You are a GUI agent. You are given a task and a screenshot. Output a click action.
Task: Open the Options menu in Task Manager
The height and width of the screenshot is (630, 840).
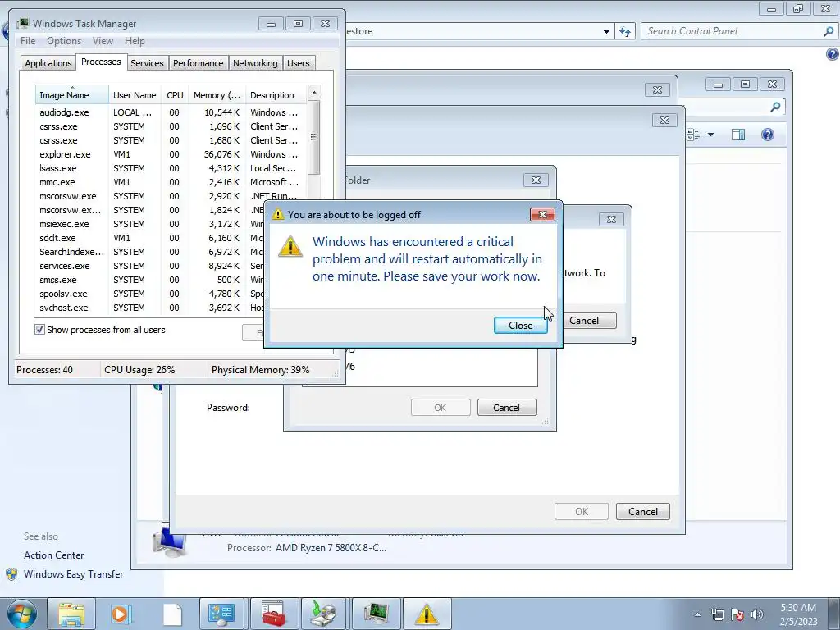(64, 41)
